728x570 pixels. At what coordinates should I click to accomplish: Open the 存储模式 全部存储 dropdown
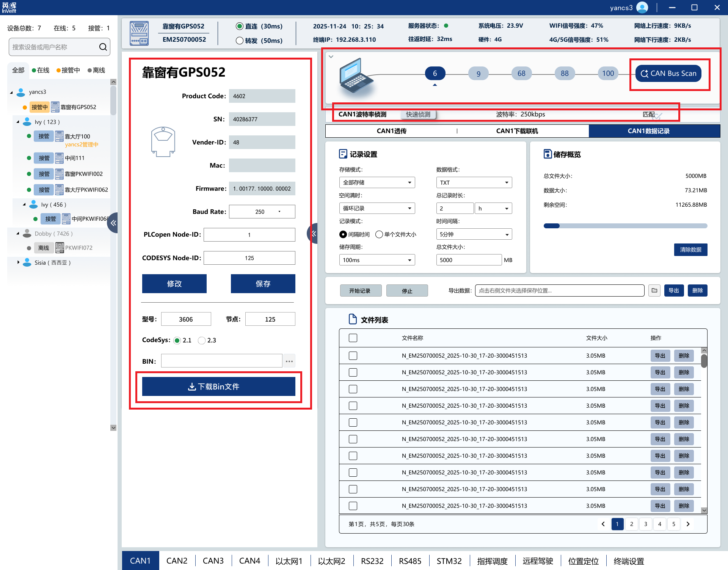[377, 182]
